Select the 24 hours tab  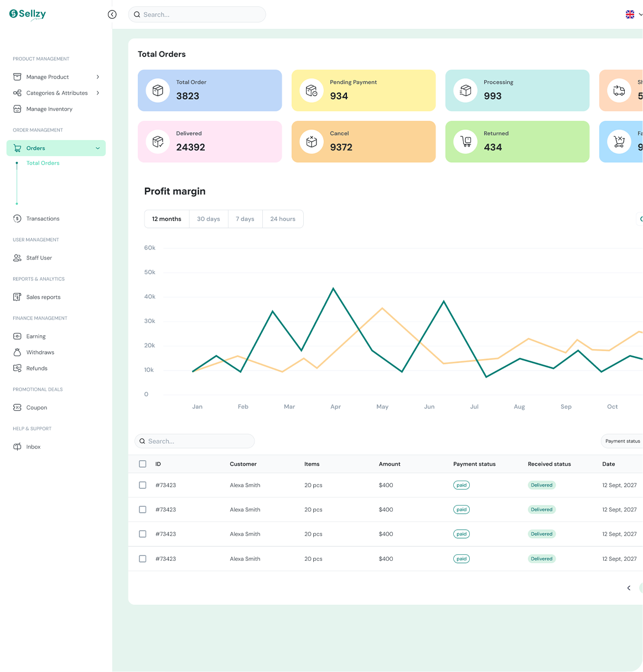click(x=283, y=219)
